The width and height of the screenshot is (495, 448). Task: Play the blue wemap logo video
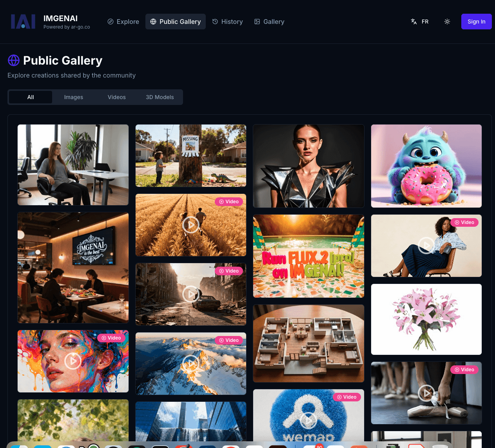pos(308,421)
